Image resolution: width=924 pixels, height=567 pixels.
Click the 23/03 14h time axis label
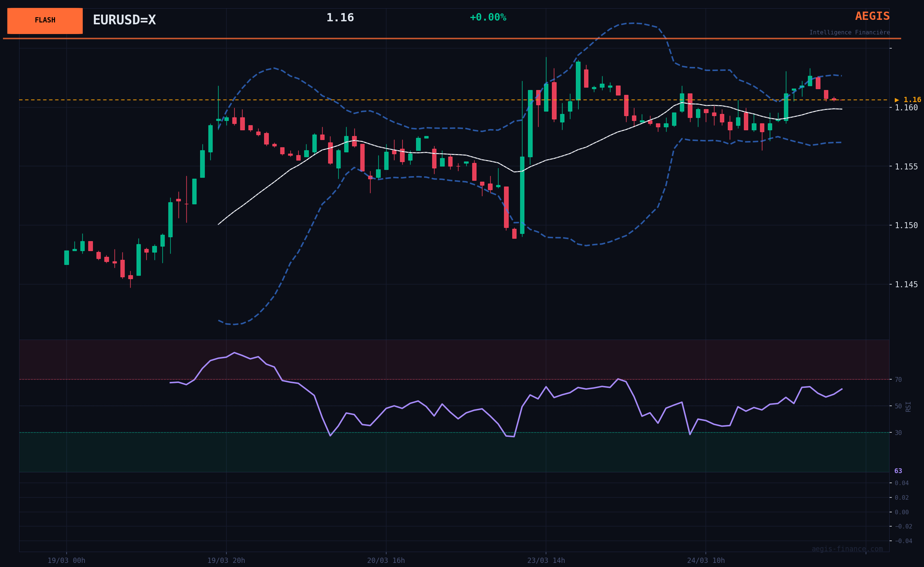click(546, 561)
